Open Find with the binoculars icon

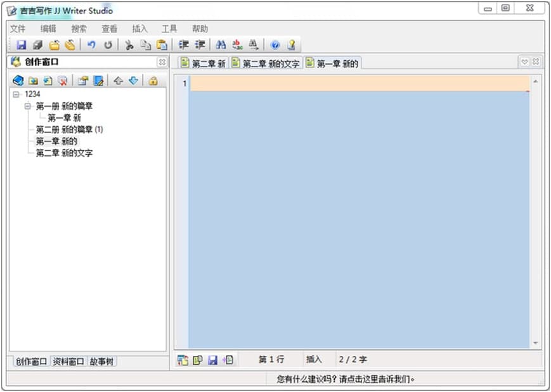[221, 45]
